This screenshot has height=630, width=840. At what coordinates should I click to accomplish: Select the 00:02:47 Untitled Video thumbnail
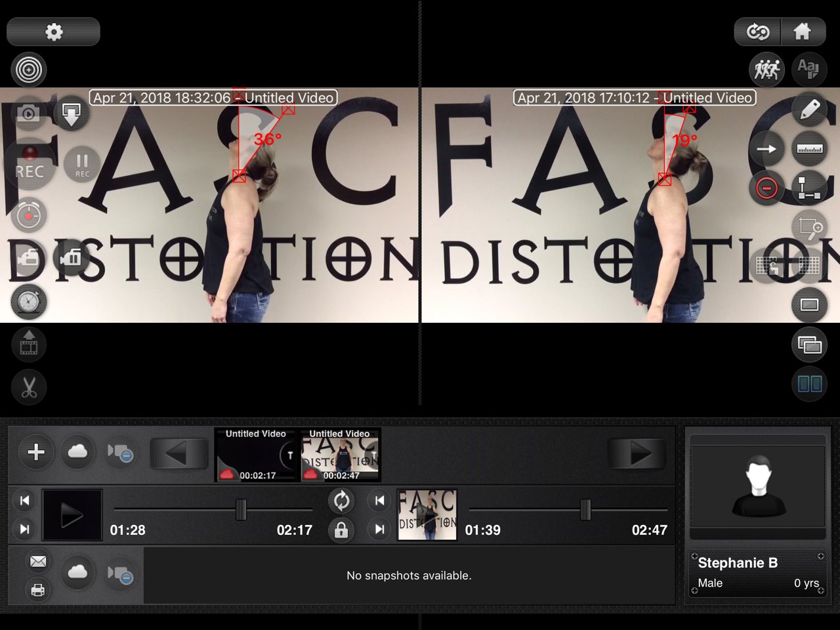[340, 455]
